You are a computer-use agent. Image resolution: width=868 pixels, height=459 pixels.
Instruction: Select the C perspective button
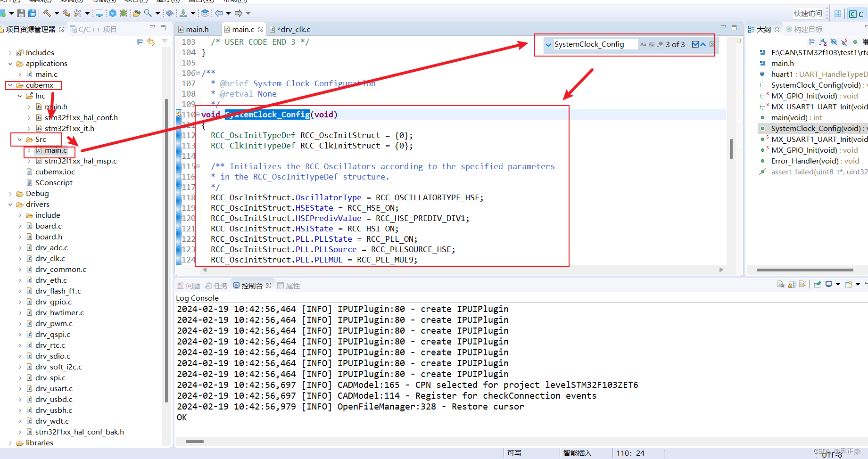click(856, 14)
